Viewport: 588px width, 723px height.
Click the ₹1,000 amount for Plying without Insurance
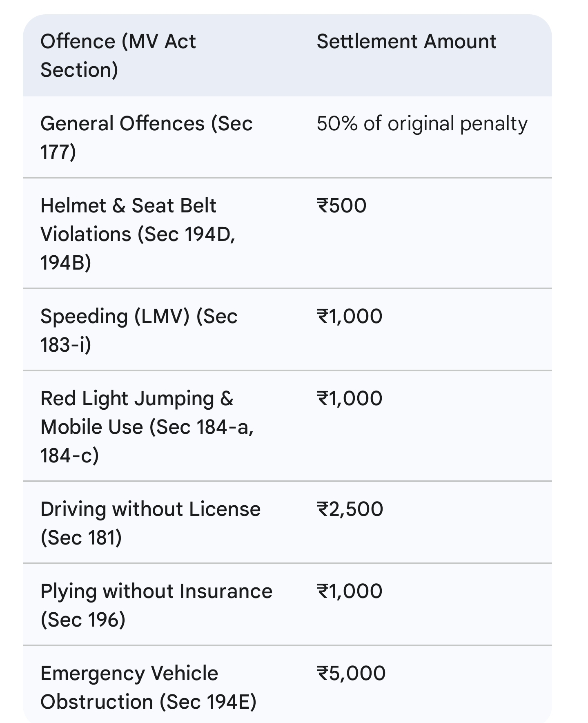pos(350,591)
